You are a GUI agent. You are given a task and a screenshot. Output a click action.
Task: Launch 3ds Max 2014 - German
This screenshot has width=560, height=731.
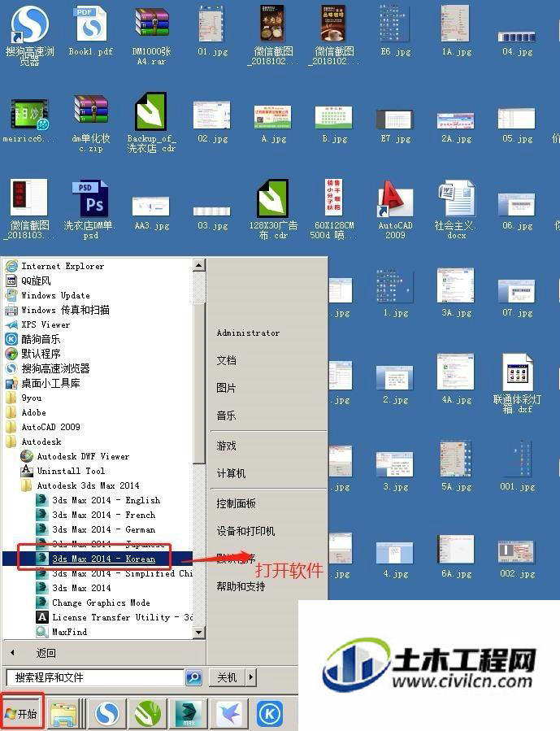click(103, 529)
